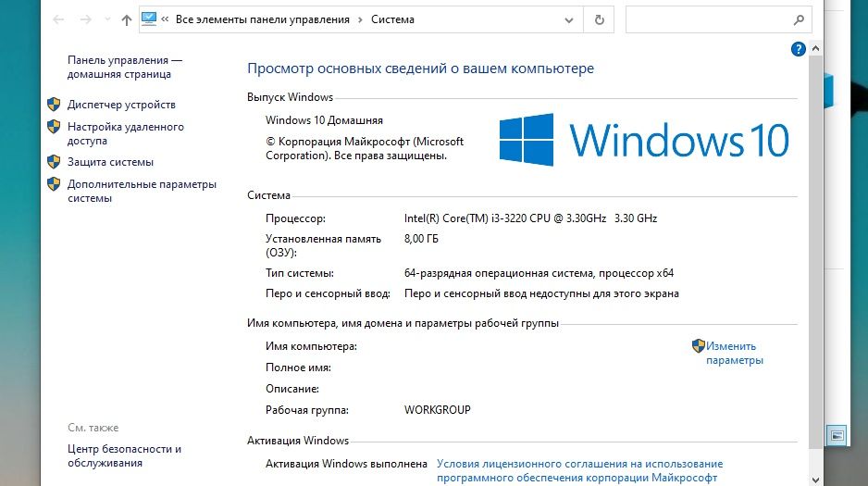This screenshot has height=486, width=868.
Task: Click the computer icon in address bar
Action: 149,19
